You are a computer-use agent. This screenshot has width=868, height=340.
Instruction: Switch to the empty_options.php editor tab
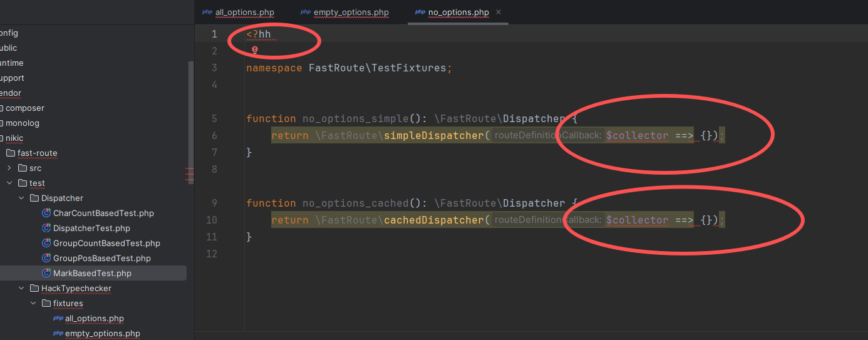click(351, 13)
